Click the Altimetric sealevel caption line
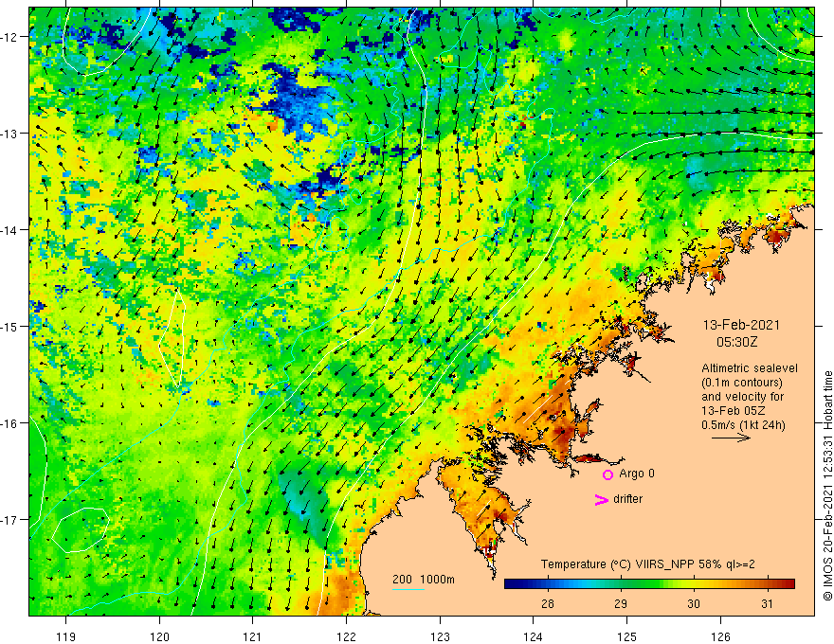 click(x=750, y=368)
